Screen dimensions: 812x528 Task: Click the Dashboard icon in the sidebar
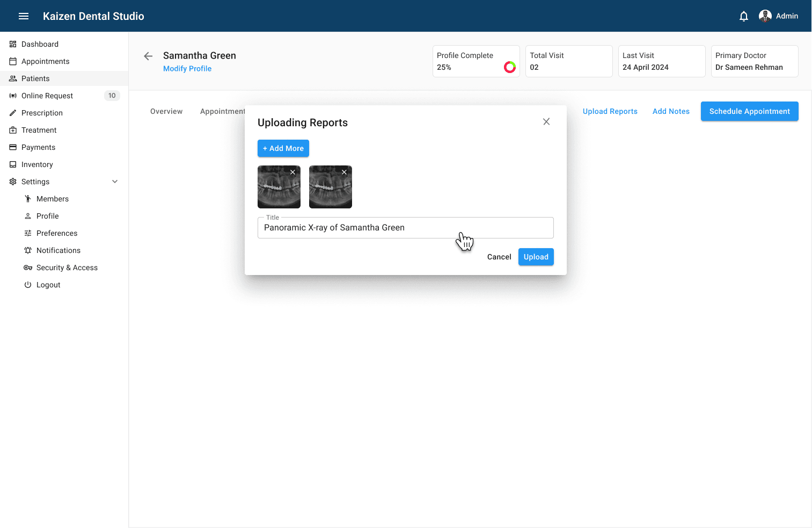[13, 44]
